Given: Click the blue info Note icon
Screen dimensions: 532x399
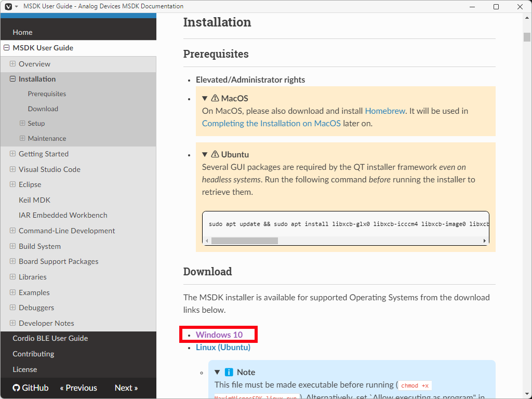Looking at the screenshot, I should (229, 372).
